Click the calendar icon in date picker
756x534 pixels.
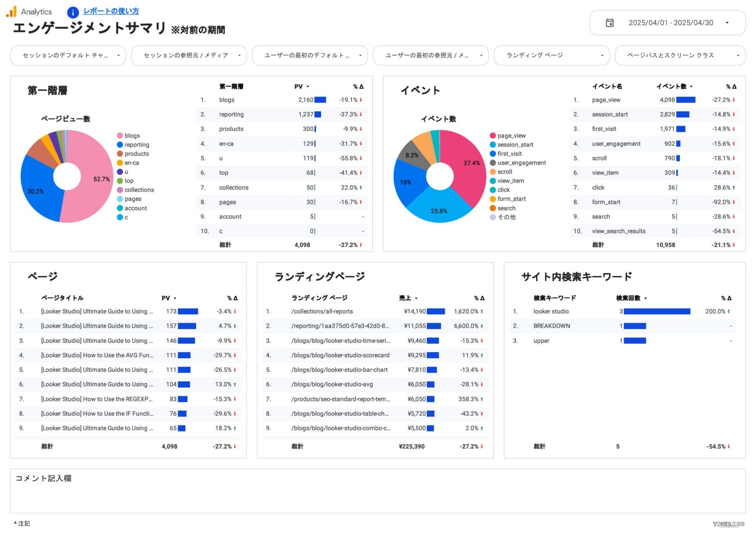(x=609, y=23)
